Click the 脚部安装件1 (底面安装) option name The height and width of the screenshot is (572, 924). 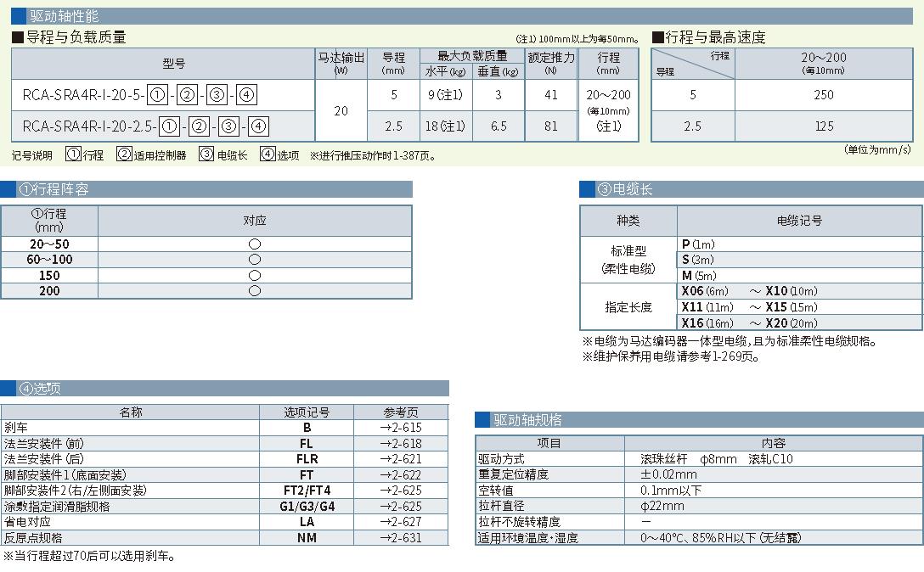coord(65,474)
